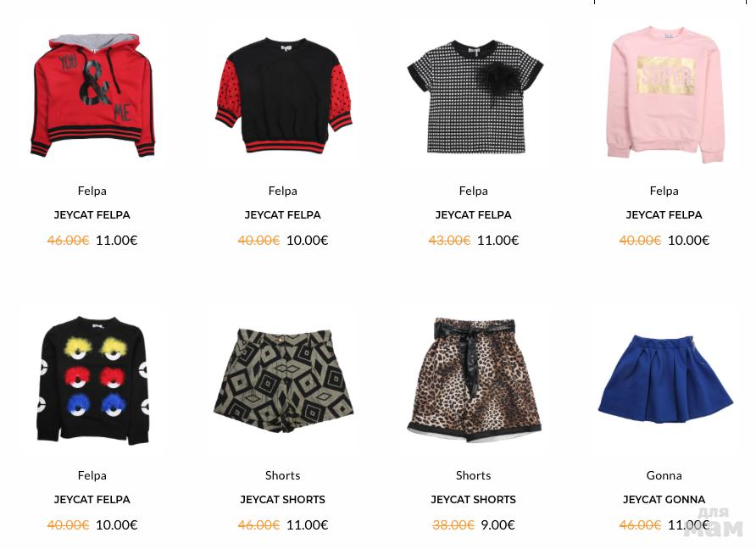The width and height of the screenshot is (756, 549).
Task: Click JEYCAT FELPA title under the fluffy-eyes sweatshirt
Action: (x=92, y=499)
